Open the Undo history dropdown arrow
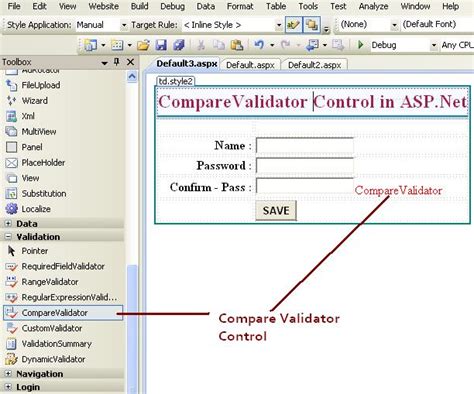The image size is (474, 394). coord(272,45)
